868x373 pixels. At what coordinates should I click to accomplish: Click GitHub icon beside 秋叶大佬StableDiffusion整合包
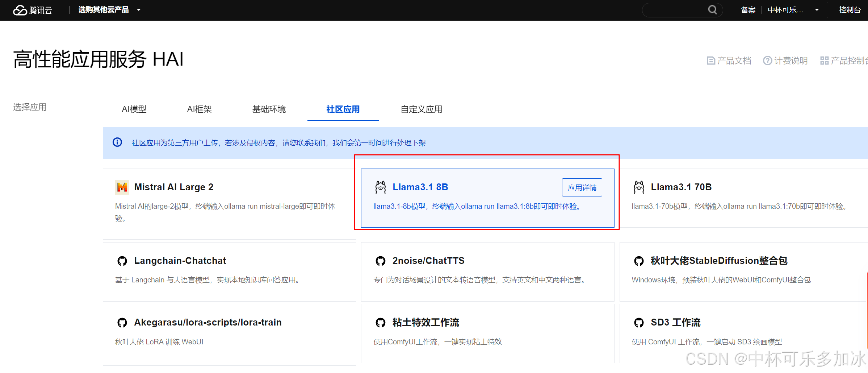pyautogui.click(x=639, y=261)
